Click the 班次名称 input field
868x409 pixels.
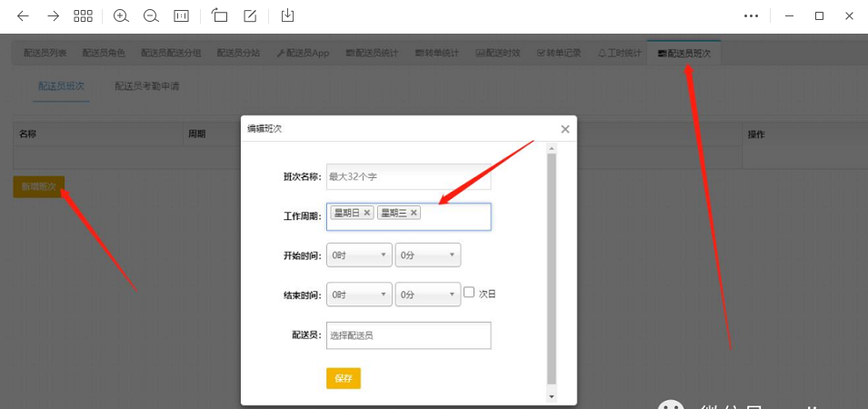pos(408,176)
